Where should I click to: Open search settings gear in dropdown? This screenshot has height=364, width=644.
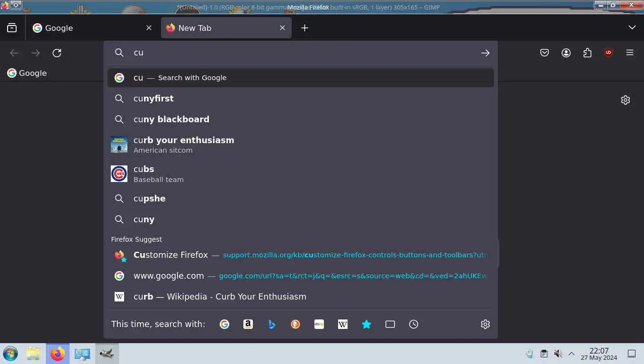point(485,324)
